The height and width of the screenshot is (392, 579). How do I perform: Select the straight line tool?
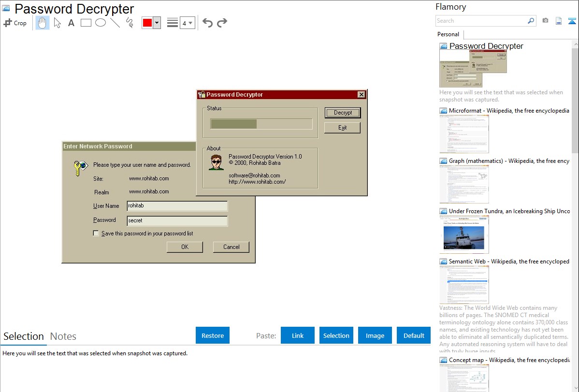(x=115, y=23)
